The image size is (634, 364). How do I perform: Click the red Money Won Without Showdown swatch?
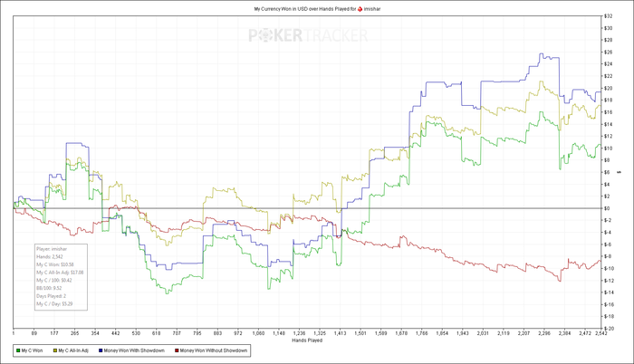pos(177,350)
